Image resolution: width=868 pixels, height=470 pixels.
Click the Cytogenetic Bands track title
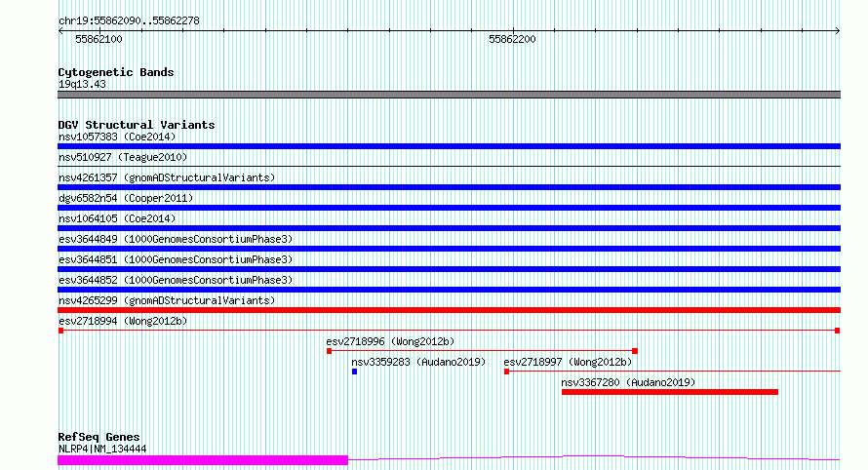[116, 72]
